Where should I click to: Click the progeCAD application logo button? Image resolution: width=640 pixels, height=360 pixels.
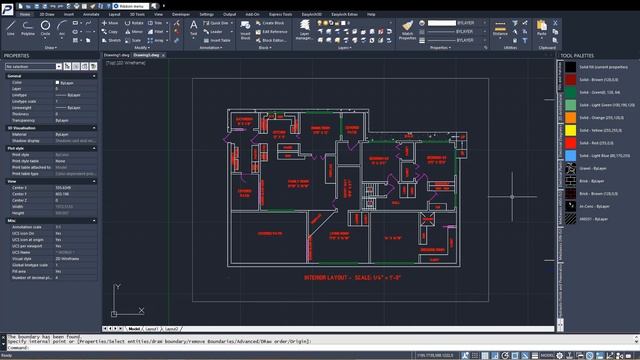point(7,9)
